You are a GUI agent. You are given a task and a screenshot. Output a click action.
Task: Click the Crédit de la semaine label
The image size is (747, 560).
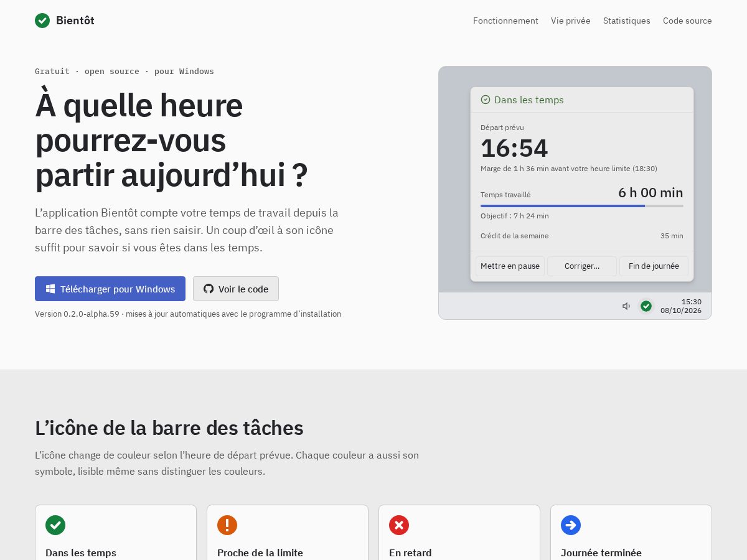point(515,236)
